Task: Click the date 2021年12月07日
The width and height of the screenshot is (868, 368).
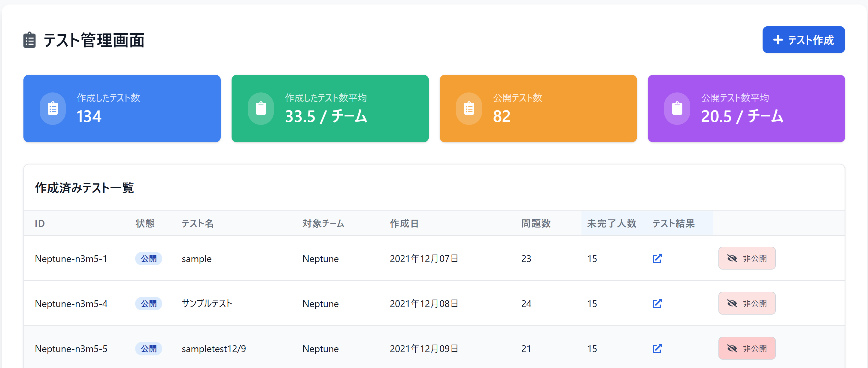Action: [424, 258]
